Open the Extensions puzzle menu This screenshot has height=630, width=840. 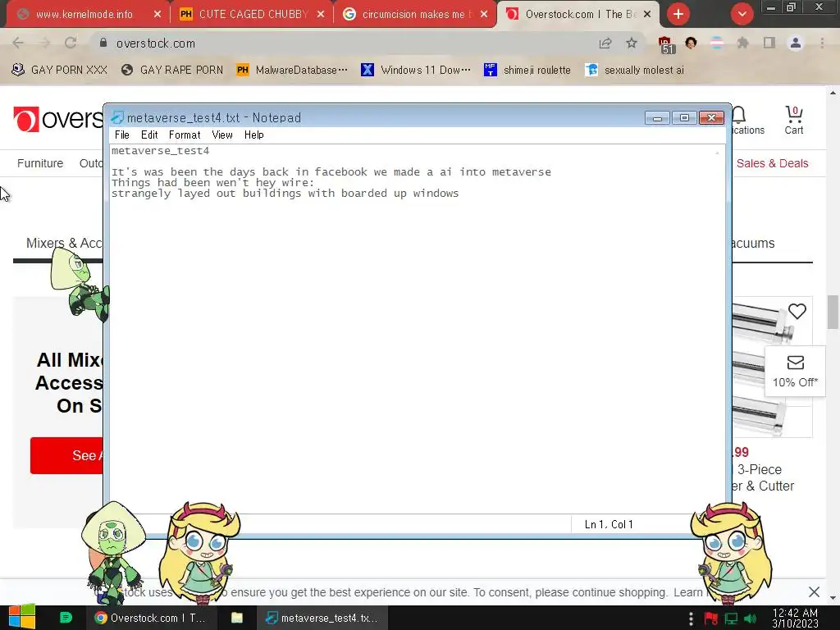click(743, 43)
